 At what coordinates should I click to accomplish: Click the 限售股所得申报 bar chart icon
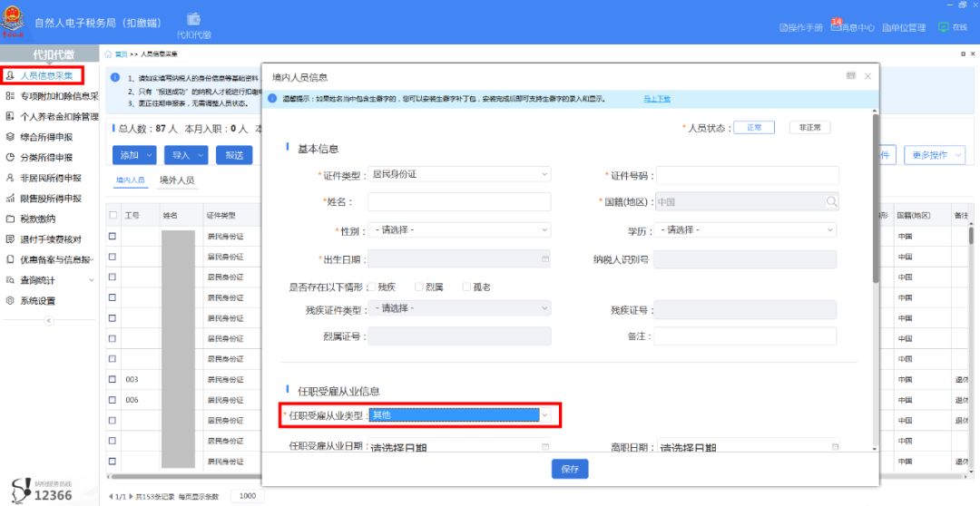tap(9, 199)
